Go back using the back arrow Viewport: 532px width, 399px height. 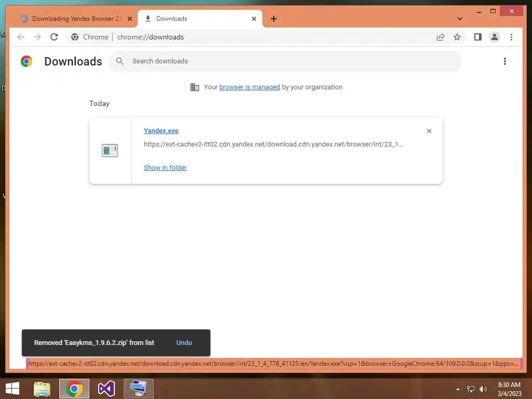[21, 37]
